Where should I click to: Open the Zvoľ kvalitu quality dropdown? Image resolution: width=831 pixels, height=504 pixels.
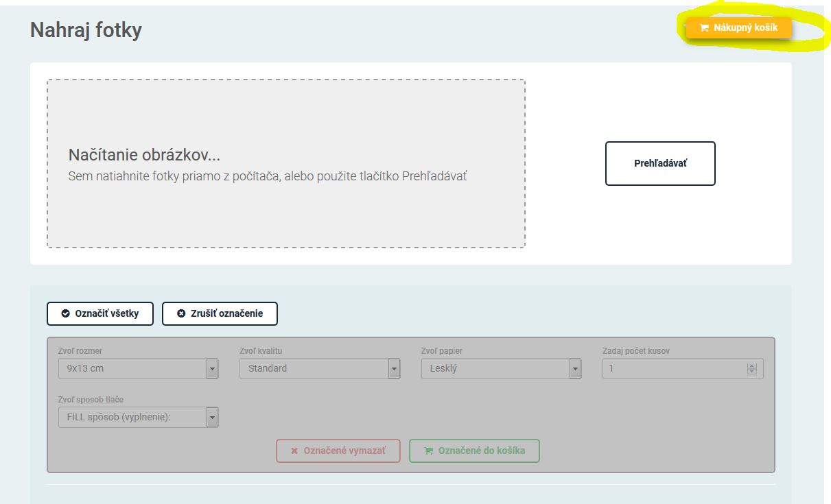coord(320,368)
